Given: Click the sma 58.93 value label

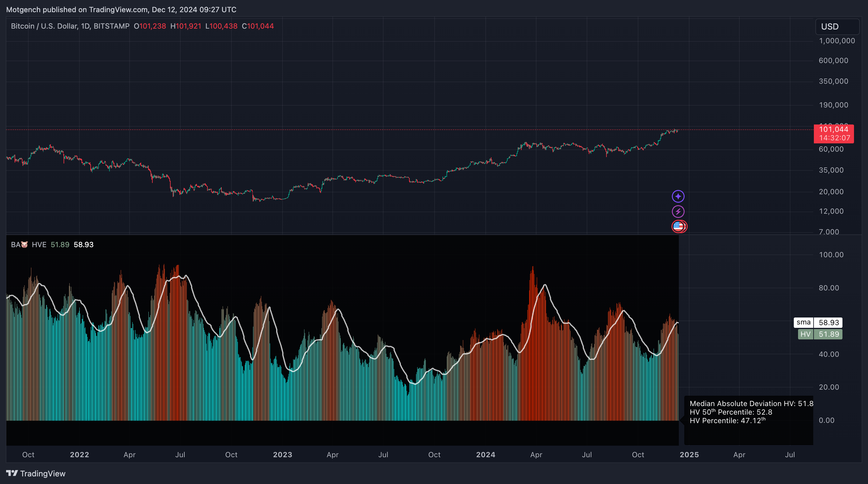Looking at the screenshot, I should coord(818,322).
